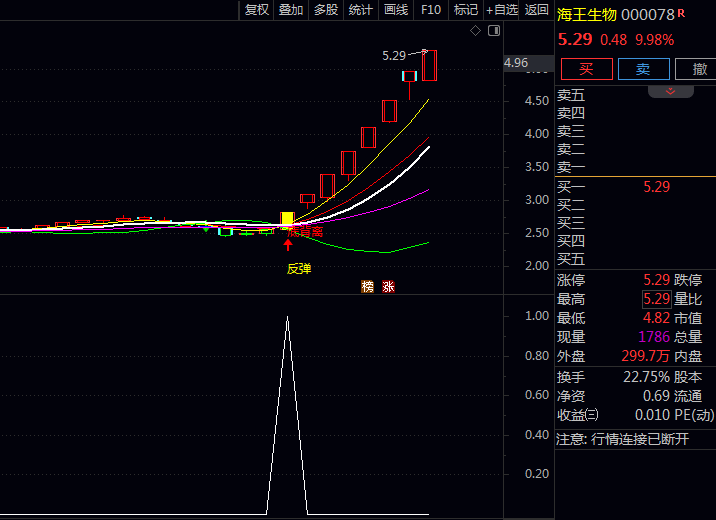
Task: Click the blue 卖 sell button
Action: [643, 69]
